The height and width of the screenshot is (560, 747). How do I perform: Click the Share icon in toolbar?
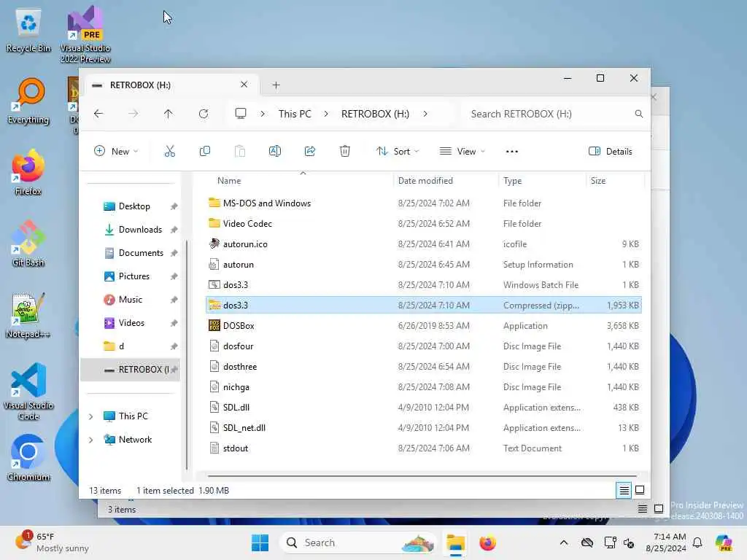coord(309,152)
